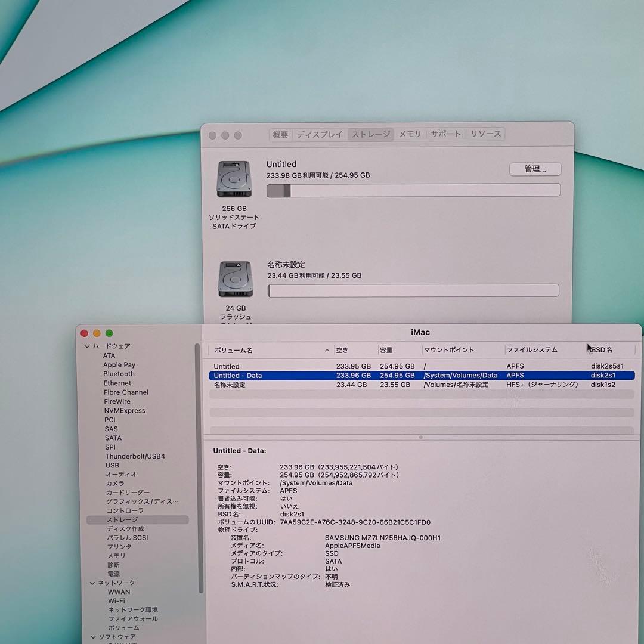644x644 pixels.
Task: Select Bluetooth in the hardware sidebar
Action: pos(119,374)
